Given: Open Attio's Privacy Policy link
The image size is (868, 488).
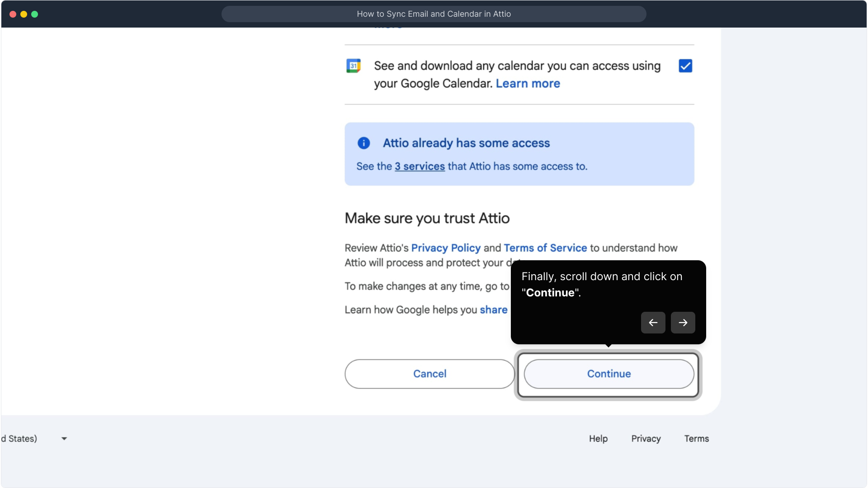Looking at the screenshot, I should tap(445, 248).
